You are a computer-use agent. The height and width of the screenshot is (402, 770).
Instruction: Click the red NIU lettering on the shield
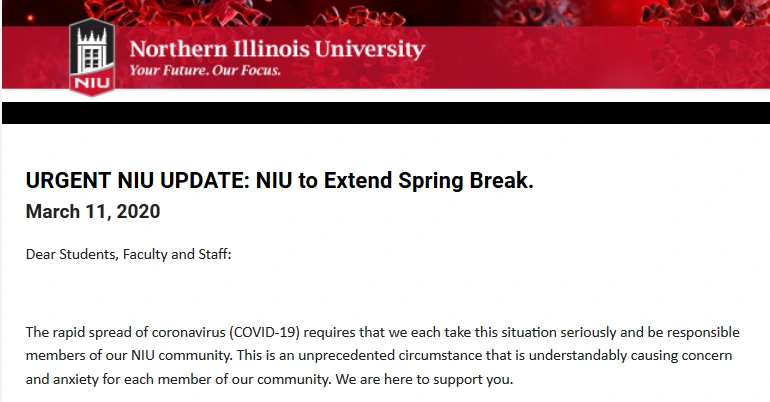pos(92,83)
